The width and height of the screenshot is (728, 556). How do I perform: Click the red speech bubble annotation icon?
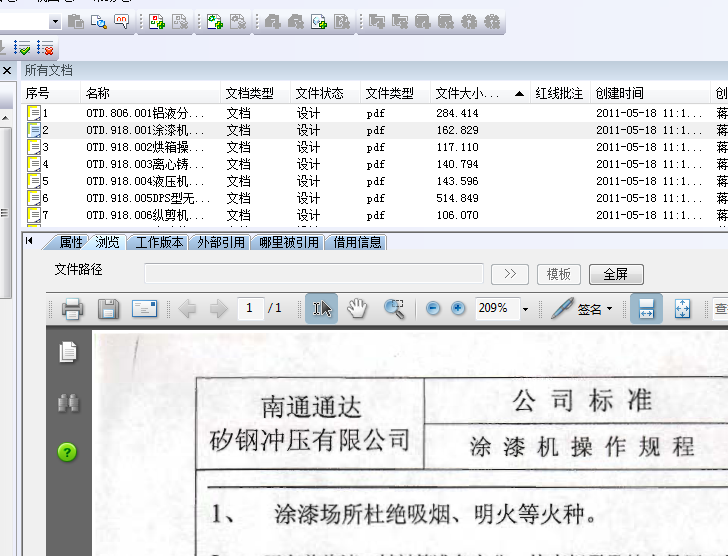pos(121,21)
